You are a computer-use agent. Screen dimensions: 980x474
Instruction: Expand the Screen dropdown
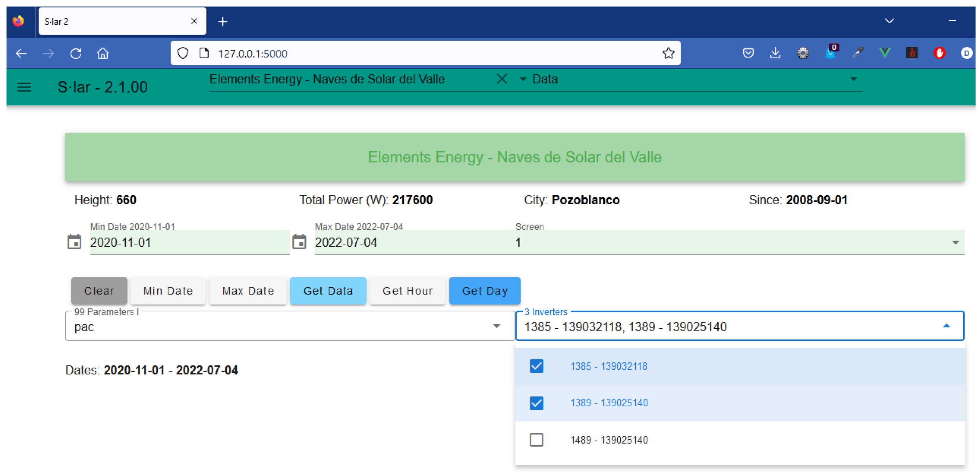(955, 243)
